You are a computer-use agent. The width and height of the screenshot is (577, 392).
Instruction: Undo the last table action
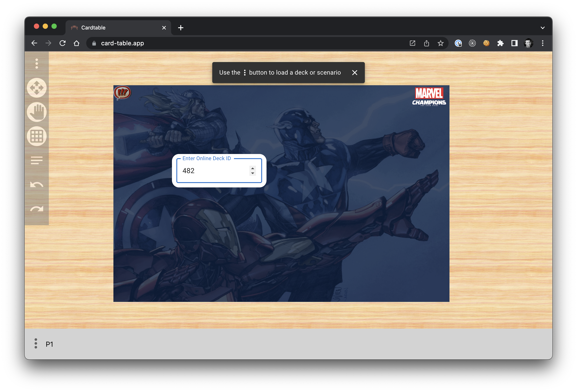37,185
